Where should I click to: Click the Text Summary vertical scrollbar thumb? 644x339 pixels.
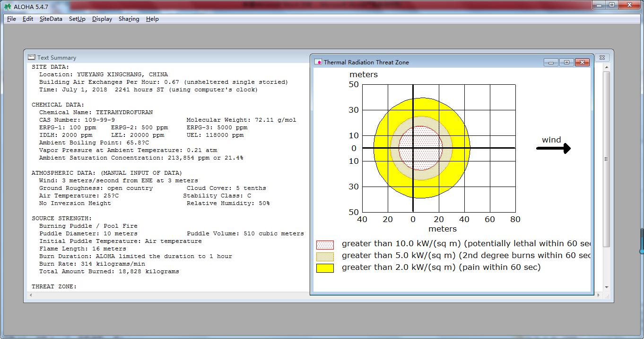coord(607,159)
